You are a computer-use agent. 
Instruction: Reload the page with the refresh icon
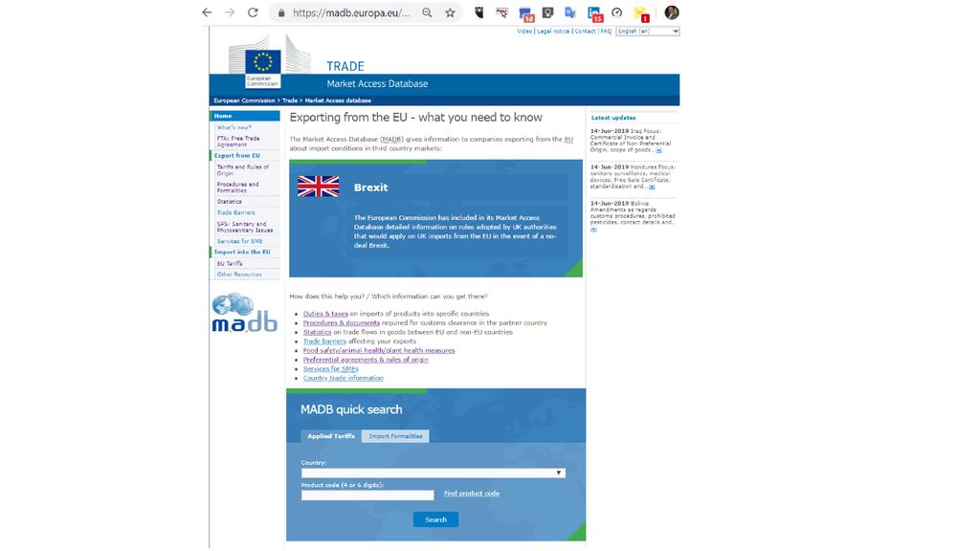tap(253, 12)
